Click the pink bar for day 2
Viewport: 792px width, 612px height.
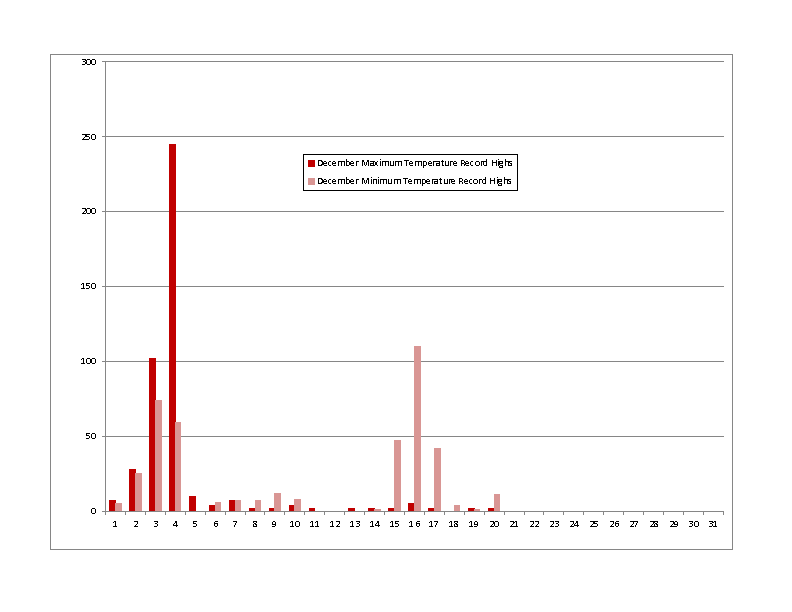pyautogui.click(x=138, y=492)
